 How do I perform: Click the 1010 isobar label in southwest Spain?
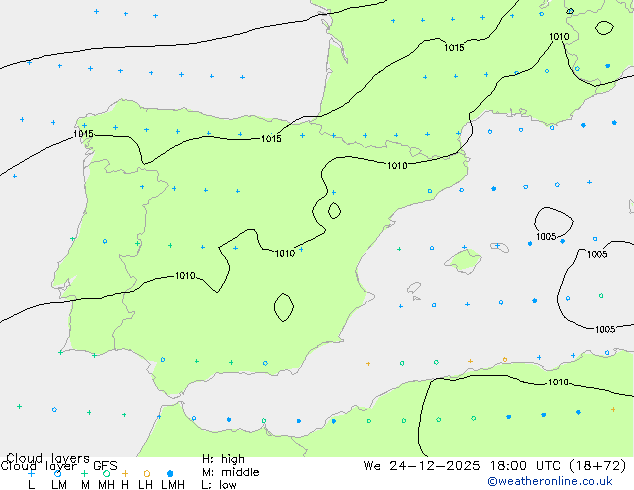185,276
